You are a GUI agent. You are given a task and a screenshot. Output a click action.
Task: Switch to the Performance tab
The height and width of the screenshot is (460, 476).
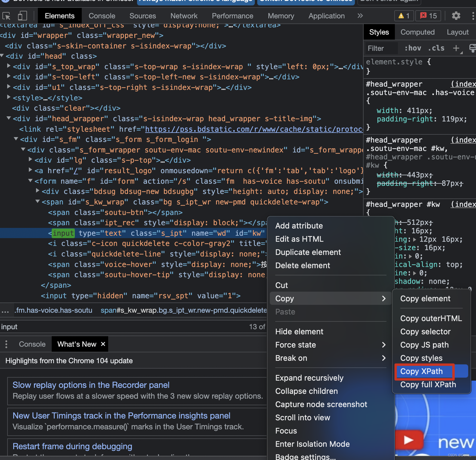tap(233, 16)
